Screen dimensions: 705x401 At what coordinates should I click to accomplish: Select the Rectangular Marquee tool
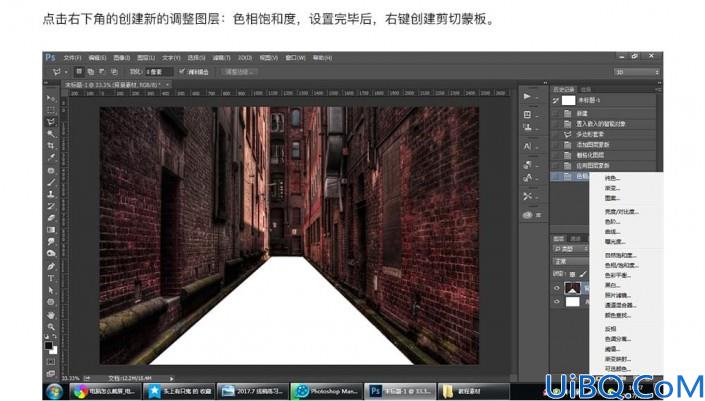point(51,110)
